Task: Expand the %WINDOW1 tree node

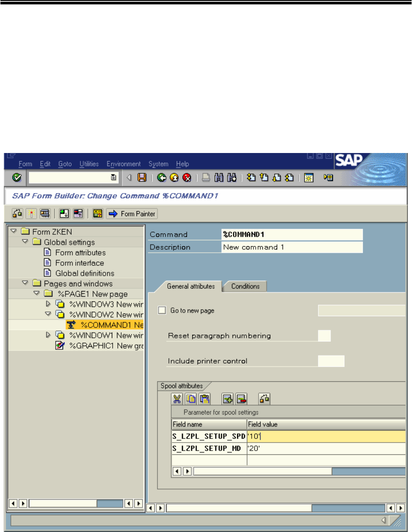Action: (x=48, y=335)
